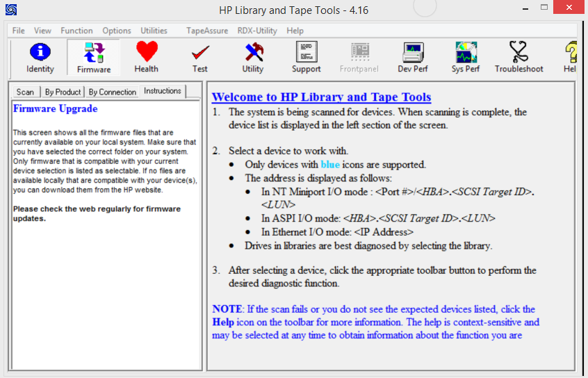
Task: Open the Utilities menu
Action: point(154,31)
